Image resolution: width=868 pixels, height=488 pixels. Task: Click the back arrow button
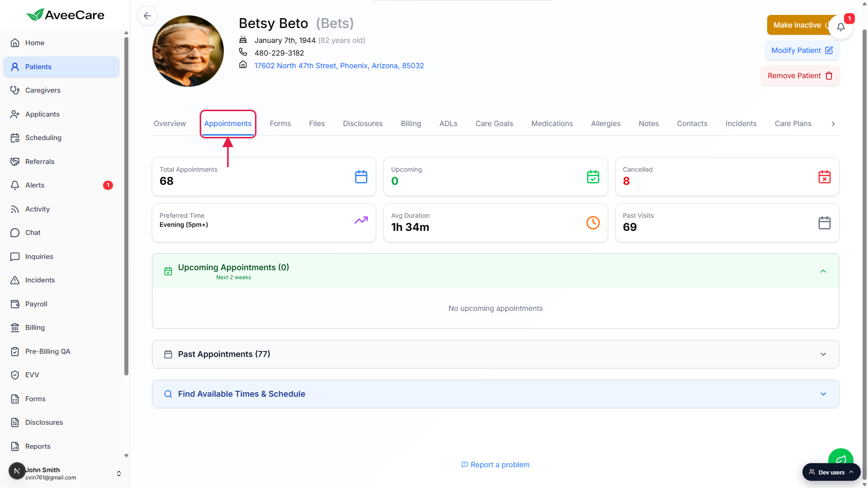pyautogui.click(x=147, y=16)
